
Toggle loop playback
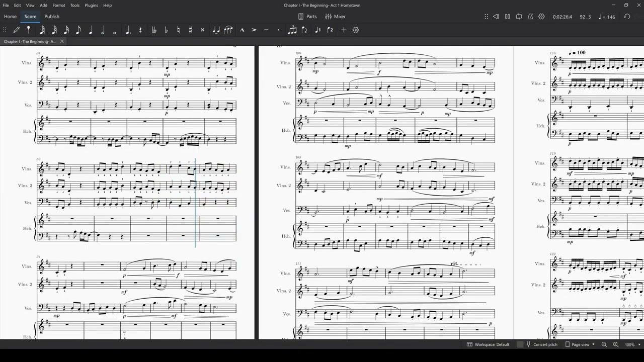tap(519, 17)
